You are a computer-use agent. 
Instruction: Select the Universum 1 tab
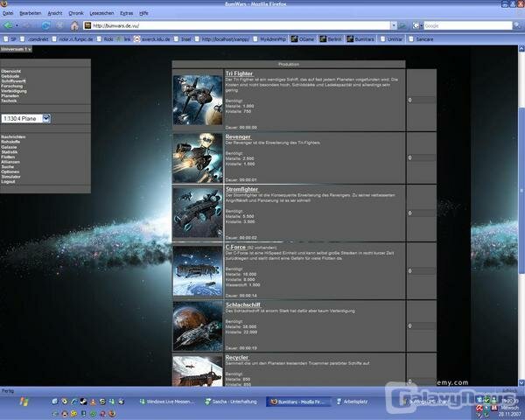[x=16, y=49]
